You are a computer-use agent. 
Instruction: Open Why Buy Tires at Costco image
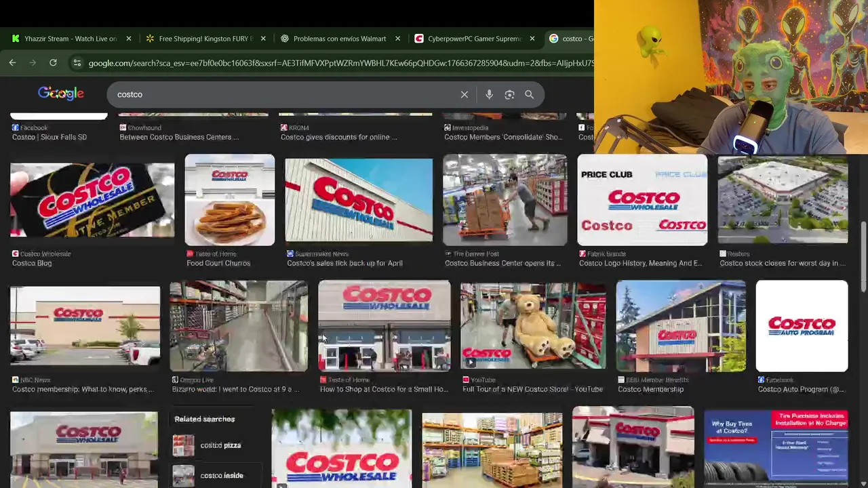776,447
